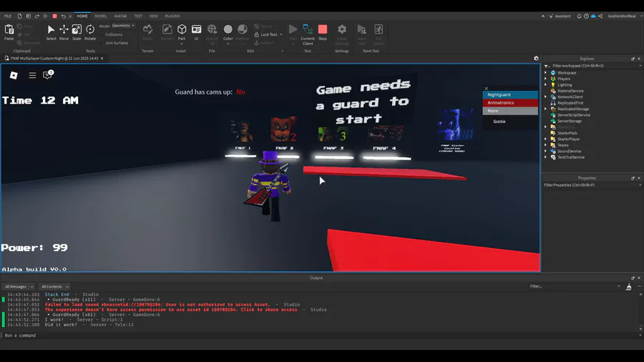This screenshot has height=362, width=644.
Task: Click the cloud save status icon
Action: (593, 16)
